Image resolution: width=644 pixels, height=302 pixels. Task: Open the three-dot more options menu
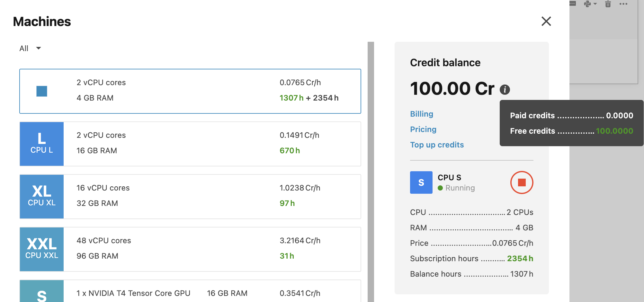coord(623,4)
